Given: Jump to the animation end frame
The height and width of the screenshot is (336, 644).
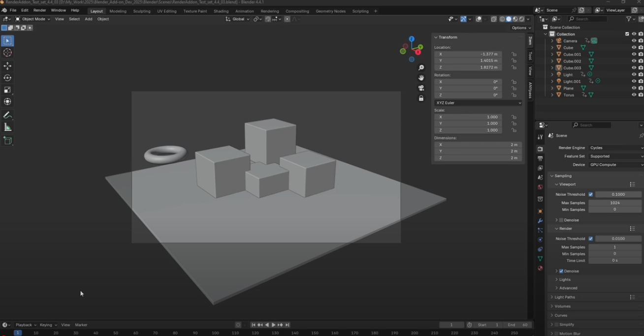Looking at the screenshot, I should point(288,325).
